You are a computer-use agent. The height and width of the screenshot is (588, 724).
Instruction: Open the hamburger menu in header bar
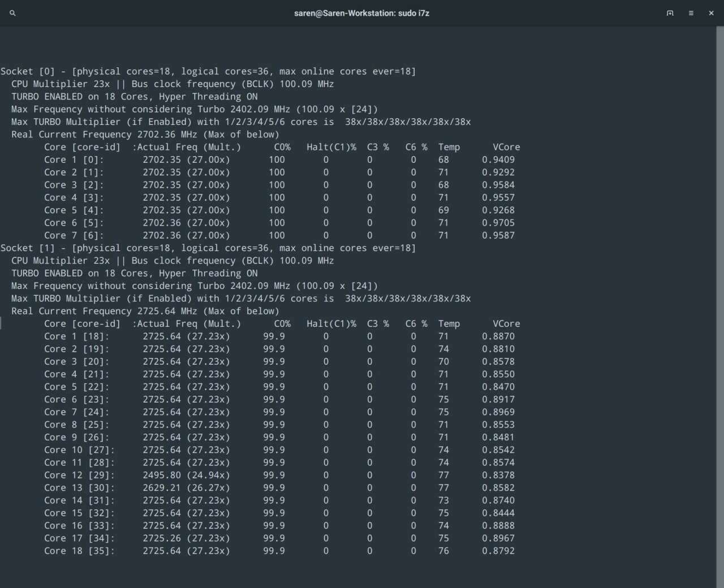691,13
